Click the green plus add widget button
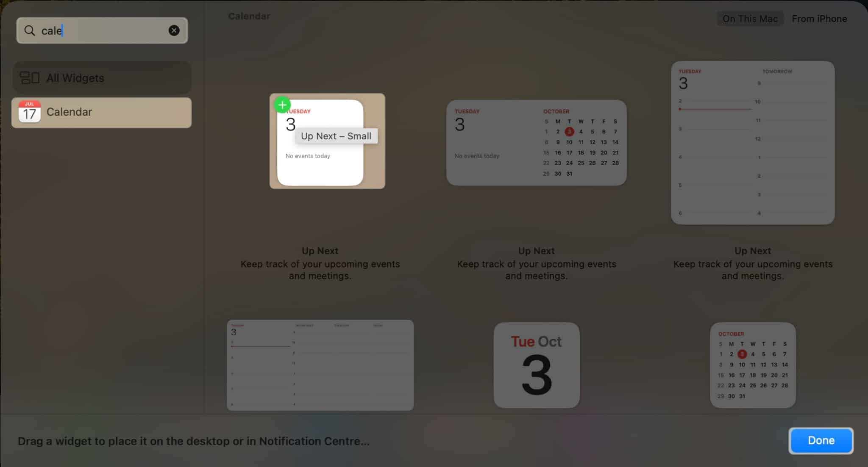Viewport: 868px width, 467px height. click(x=282, y=104)
